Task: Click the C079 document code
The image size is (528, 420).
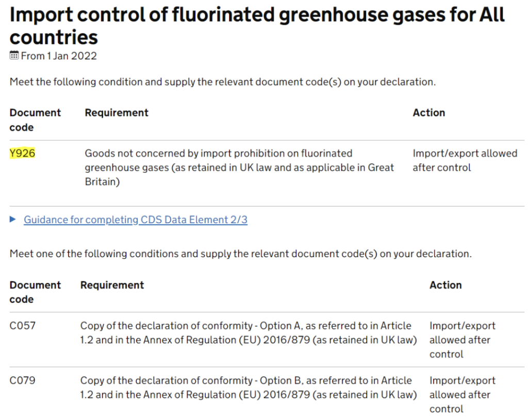Action: coord(22,380)
